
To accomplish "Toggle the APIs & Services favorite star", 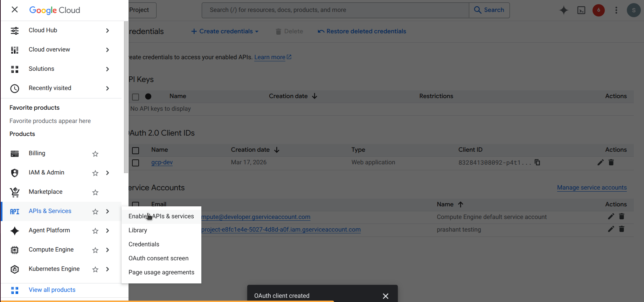I will [x=95, y=212].
